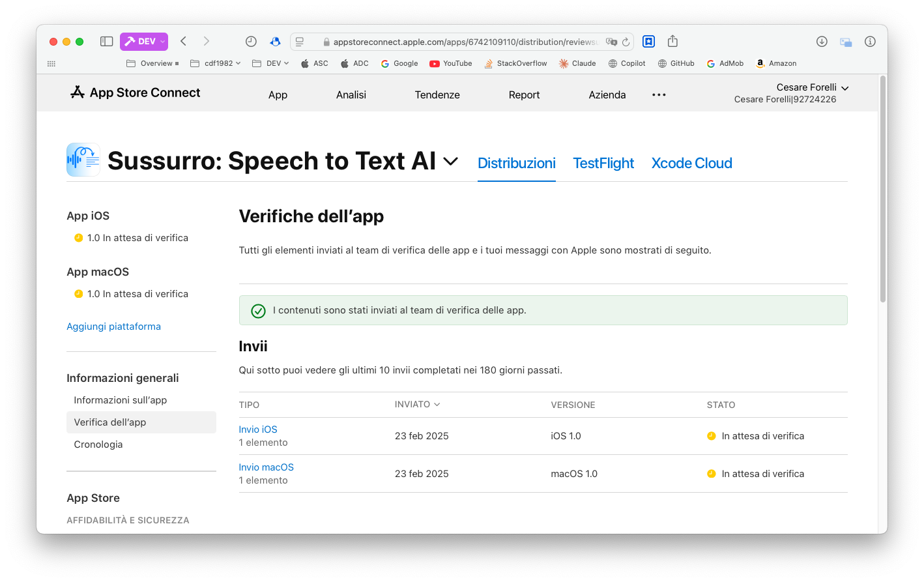The height and width of the screenshot is (582, 924).
Task: Go forward with the right arrow
Action: [207, 42]
